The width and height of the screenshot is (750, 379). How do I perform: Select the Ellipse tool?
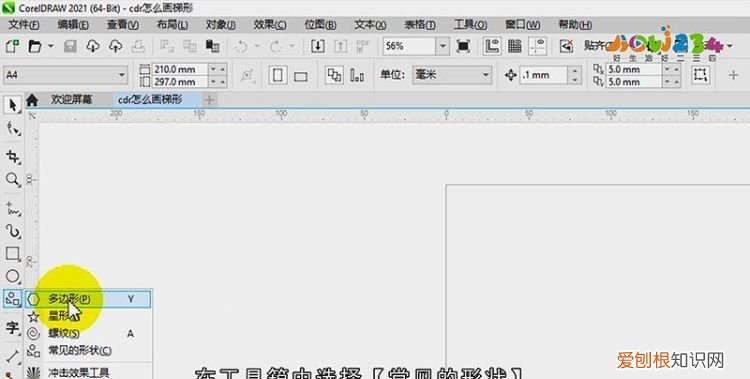12,276
